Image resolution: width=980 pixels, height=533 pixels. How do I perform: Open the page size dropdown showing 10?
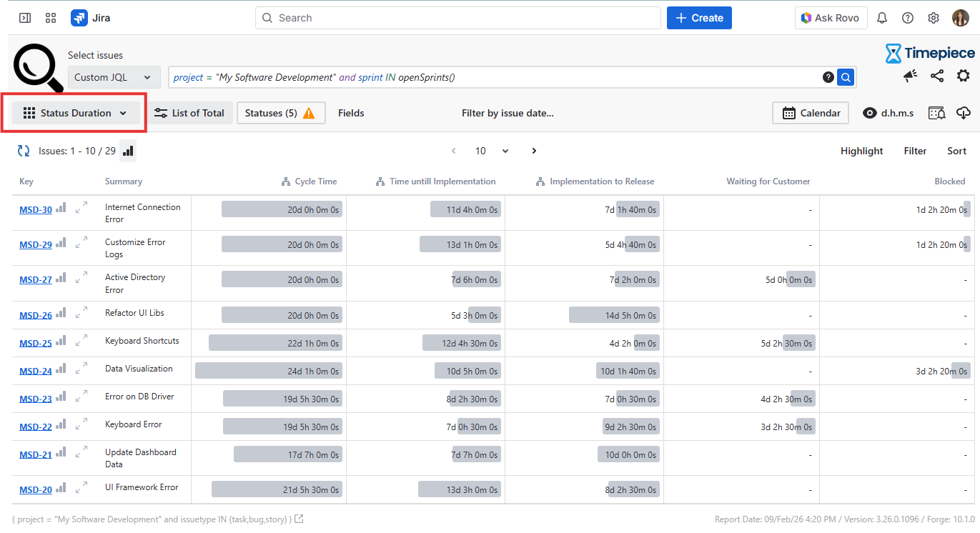click(492, 151)
